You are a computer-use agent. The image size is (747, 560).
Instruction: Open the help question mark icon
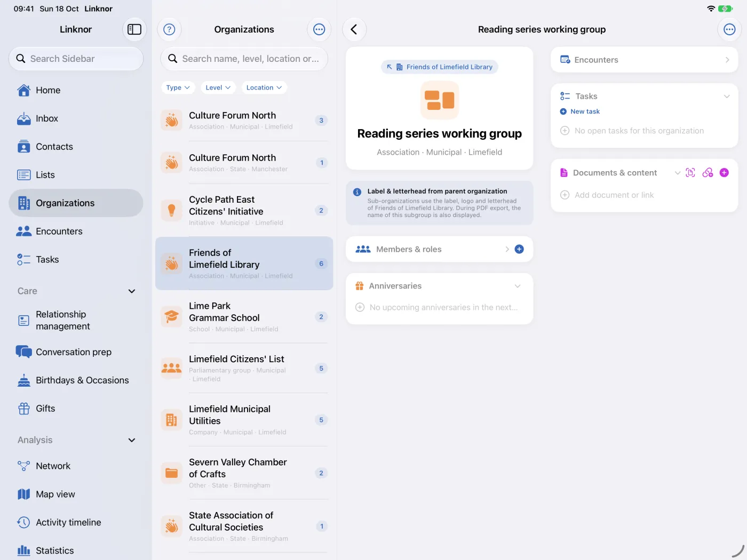click(169, 29)
